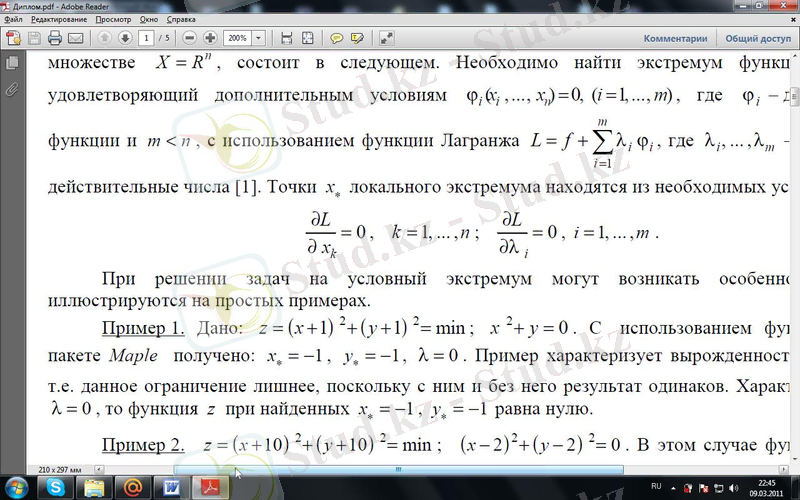Image resolution: width=800 pixels, height=500 pixels.
Task: Open the Общий доступ pane
Action: click(757, 38)
